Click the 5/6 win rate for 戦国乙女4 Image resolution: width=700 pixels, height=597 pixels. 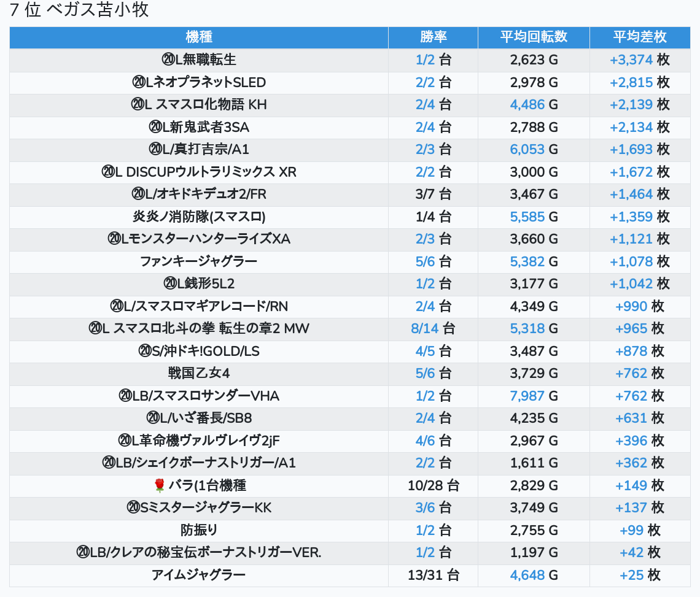click(x=425, y=374)
